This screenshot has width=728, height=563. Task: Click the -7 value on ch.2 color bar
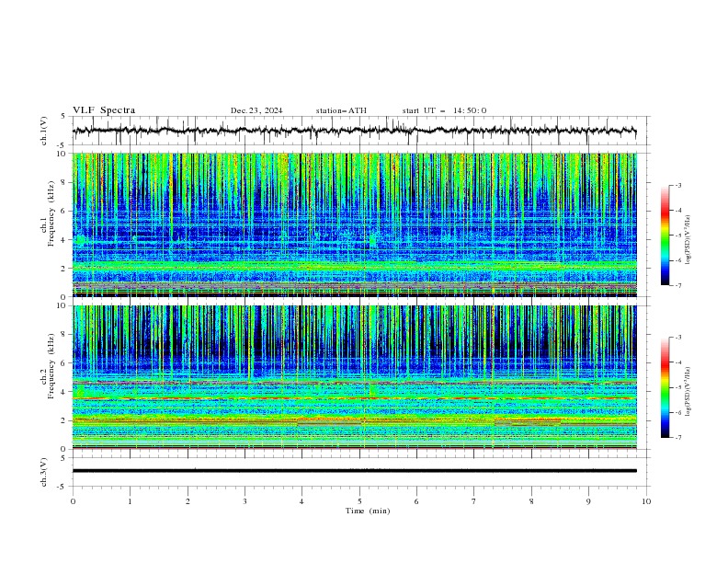678,438
